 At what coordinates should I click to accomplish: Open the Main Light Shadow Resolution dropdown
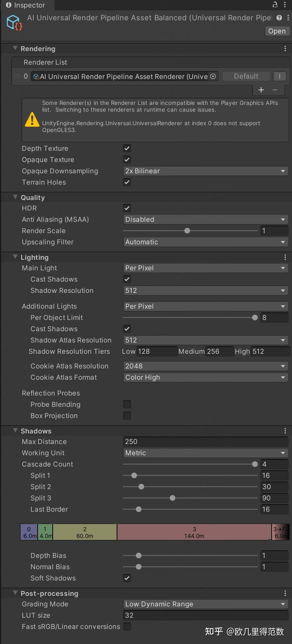click(206, 291)
